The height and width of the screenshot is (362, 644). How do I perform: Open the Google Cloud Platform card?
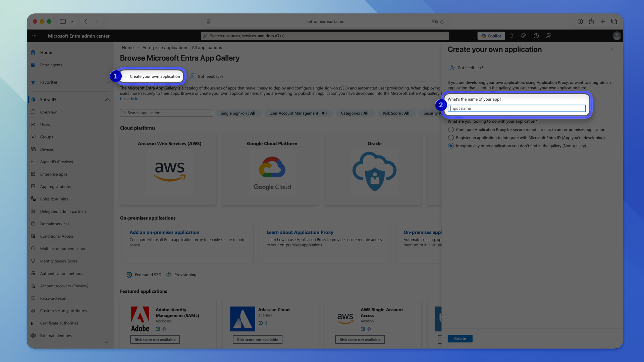point(271,170)
